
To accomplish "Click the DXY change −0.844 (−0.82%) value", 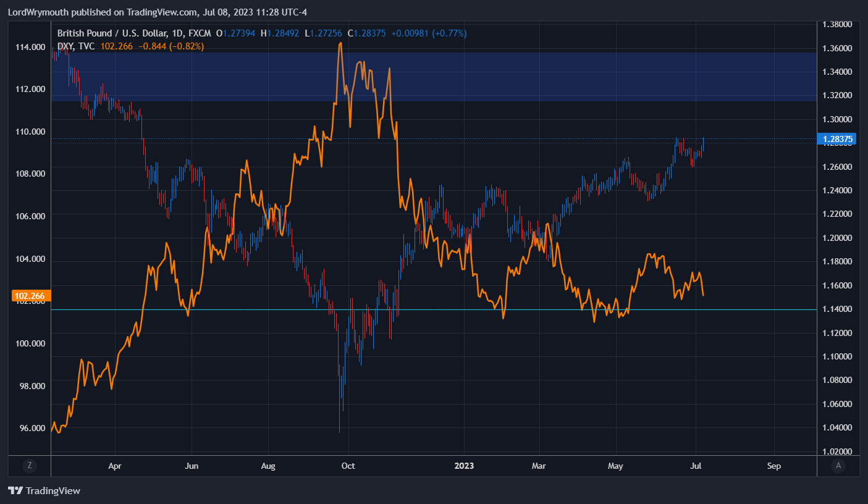I will pyautogui.click(x=172, y=46).
